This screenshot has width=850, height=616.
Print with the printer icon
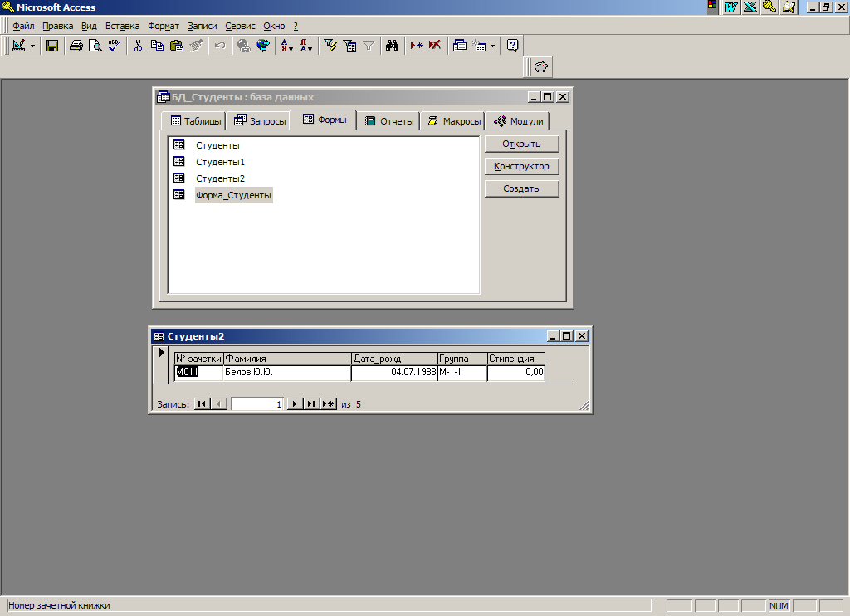76,46
